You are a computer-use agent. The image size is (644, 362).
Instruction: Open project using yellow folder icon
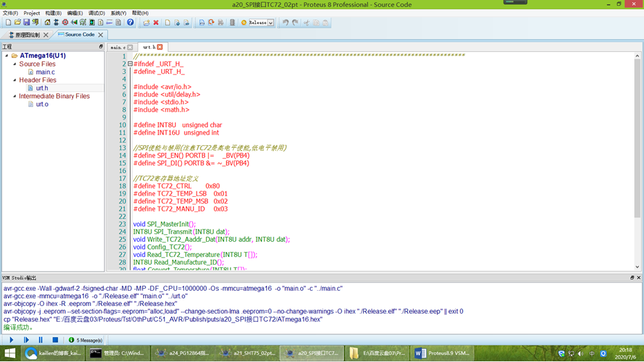17,23
